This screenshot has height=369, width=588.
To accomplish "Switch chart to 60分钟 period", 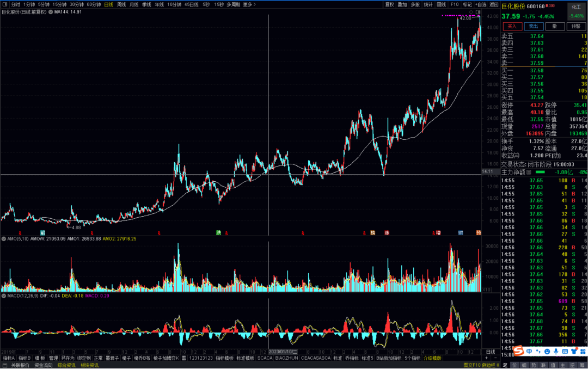I will point(94,4).
